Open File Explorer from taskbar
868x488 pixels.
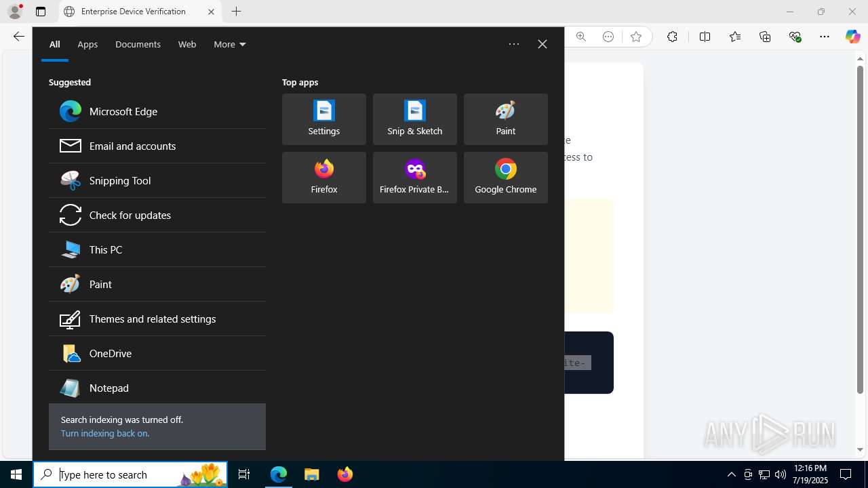pyautogui.click(x=312, y=474)
